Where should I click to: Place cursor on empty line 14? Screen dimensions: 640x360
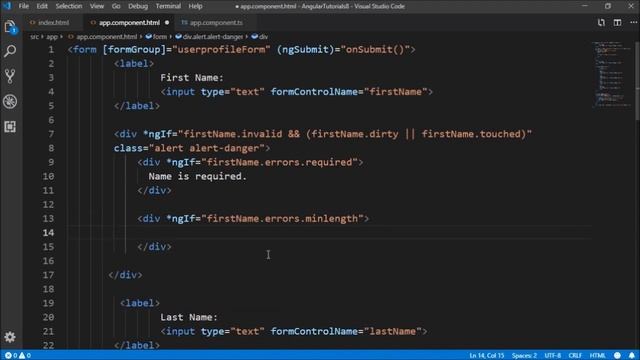tap(329, 233)
